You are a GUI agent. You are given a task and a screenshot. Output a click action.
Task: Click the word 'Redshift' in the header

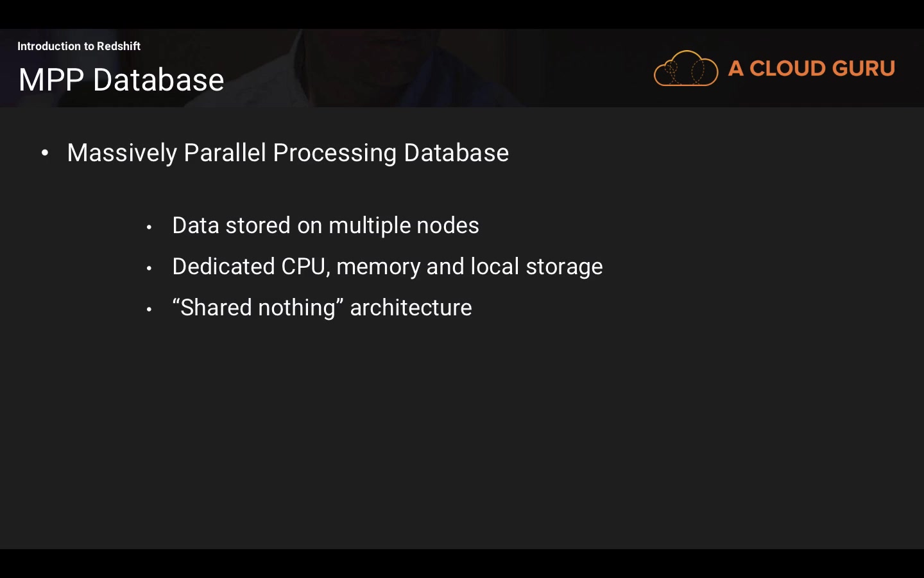(119, 46)
